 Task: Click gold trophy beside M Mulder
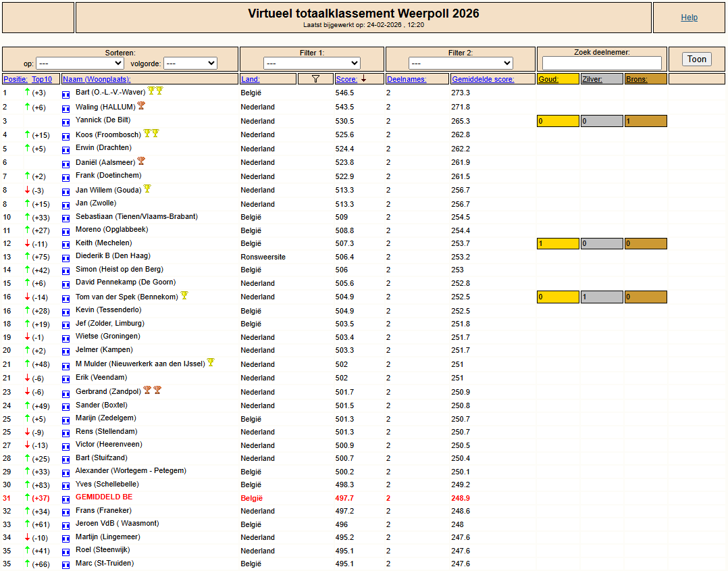point(211,363)
